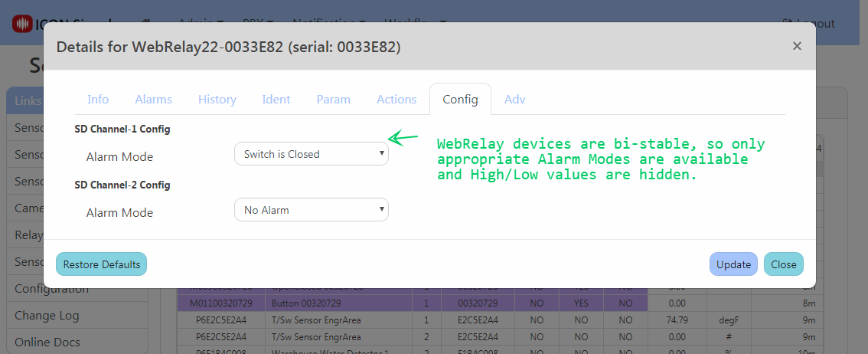
Task: Open the History tab
Action: (x=217, y=100)
